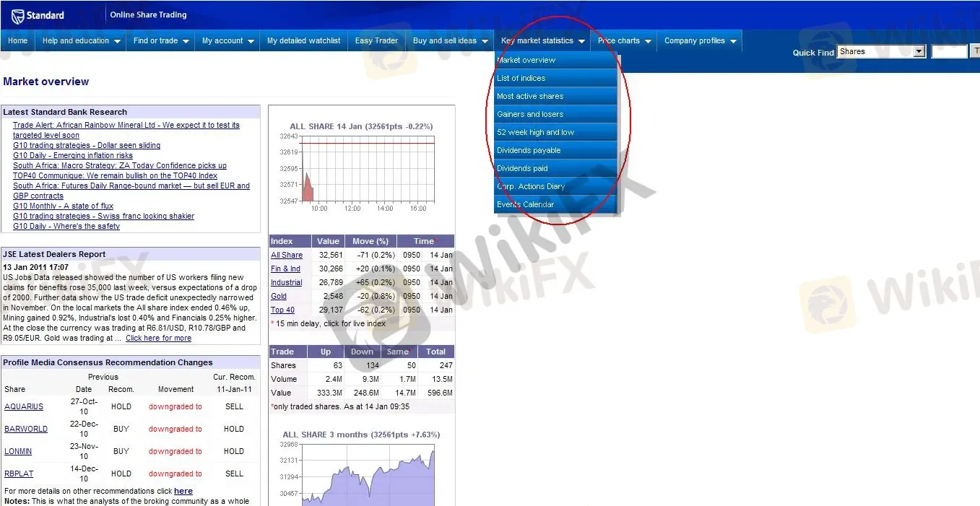This screenshot has height=506, width=980.
Task: Expand the Company profiles dropdown
Action: [700, 41]
